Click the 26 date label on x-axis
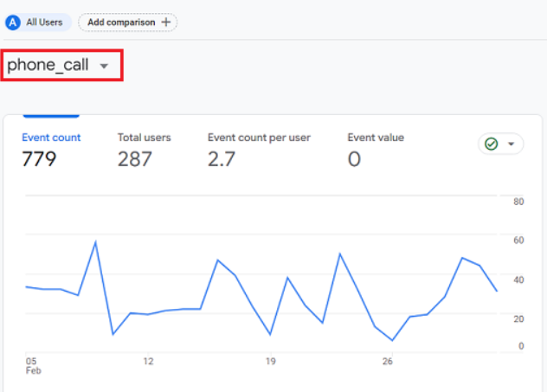The width and height of the screenshot is (547, 392). tap(388, 362)
